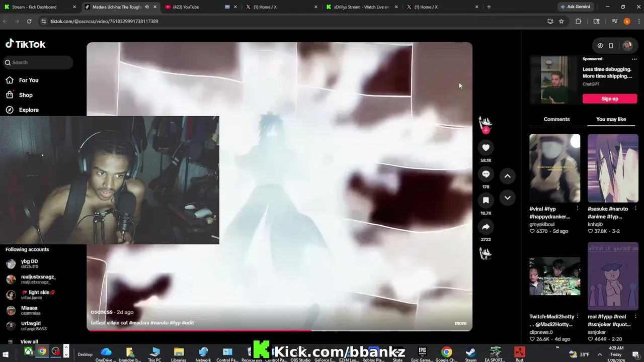Click the get app phone icon
This screenshot has height=362, width=644.
pyautogui.click(x=611, y=46)
